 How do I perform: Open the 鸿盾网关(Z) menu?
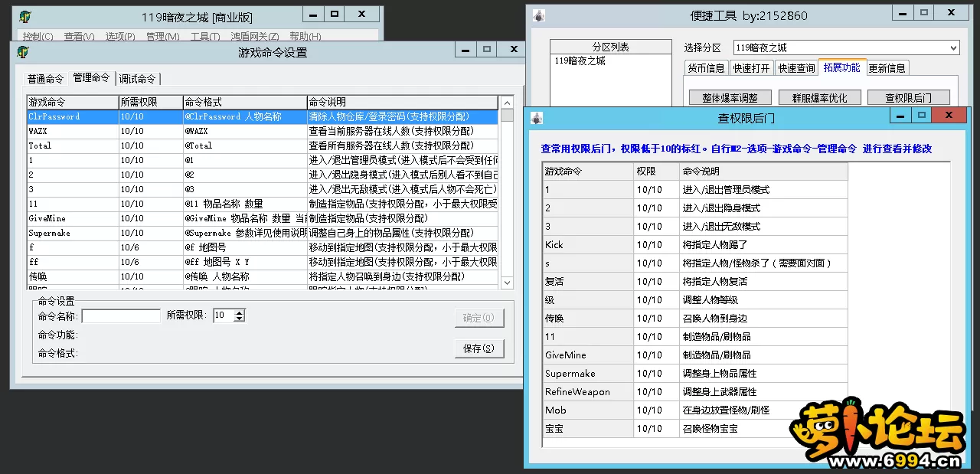[x=255, y=36]
